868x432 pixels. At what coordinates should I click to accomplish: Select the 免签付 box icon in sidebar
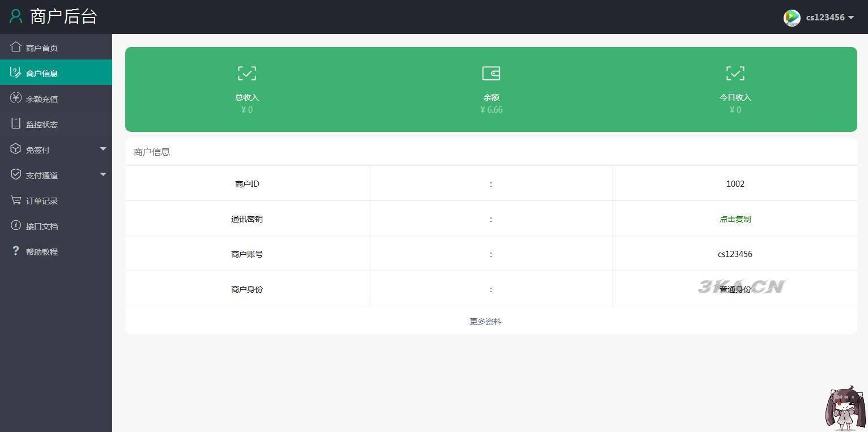(16, 149)
